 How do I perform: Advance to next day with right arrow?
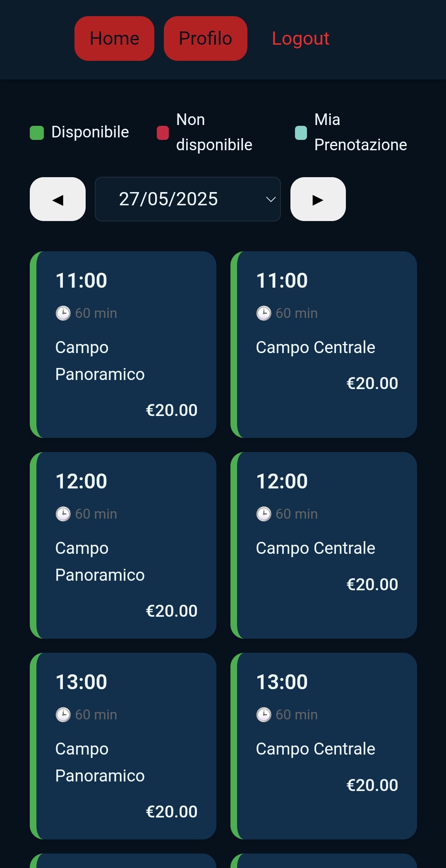[318, 199]
